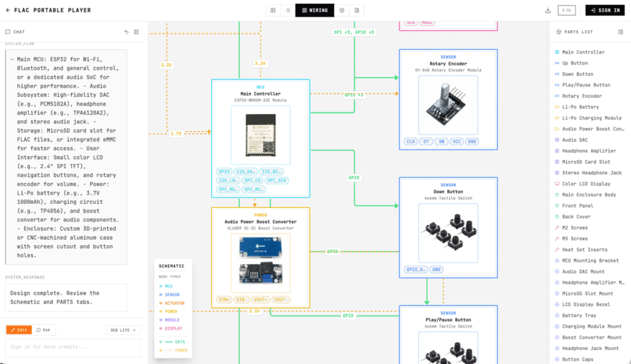Select Rotary Encoder in parts list

(x=582, y=96)
